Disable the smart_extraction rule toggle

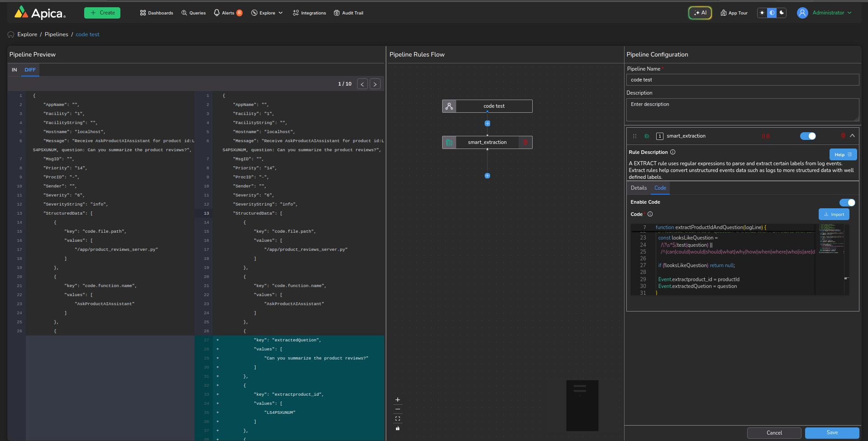807,136
